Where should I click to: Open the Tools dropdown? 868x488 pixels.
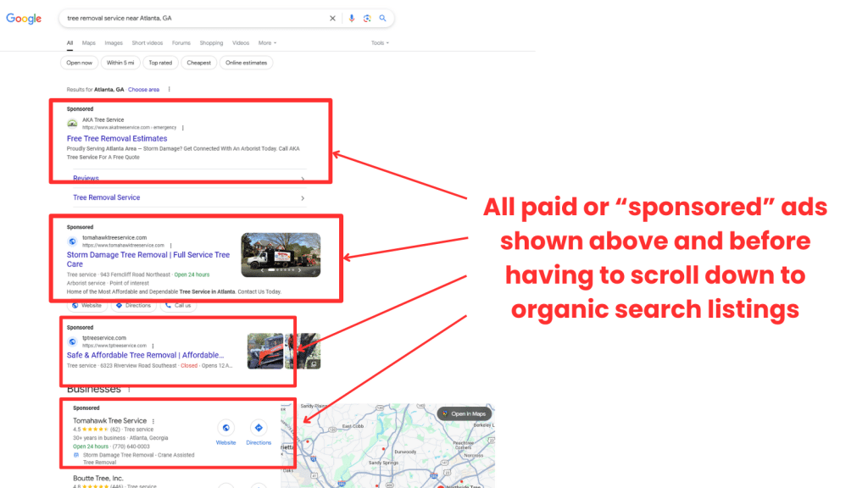point(380,43)
